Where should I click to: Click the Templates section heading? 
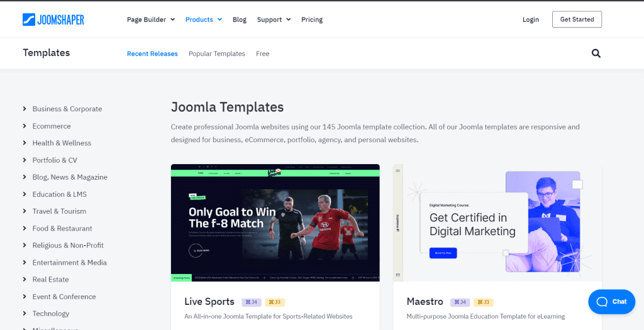(x=46, y=53)
